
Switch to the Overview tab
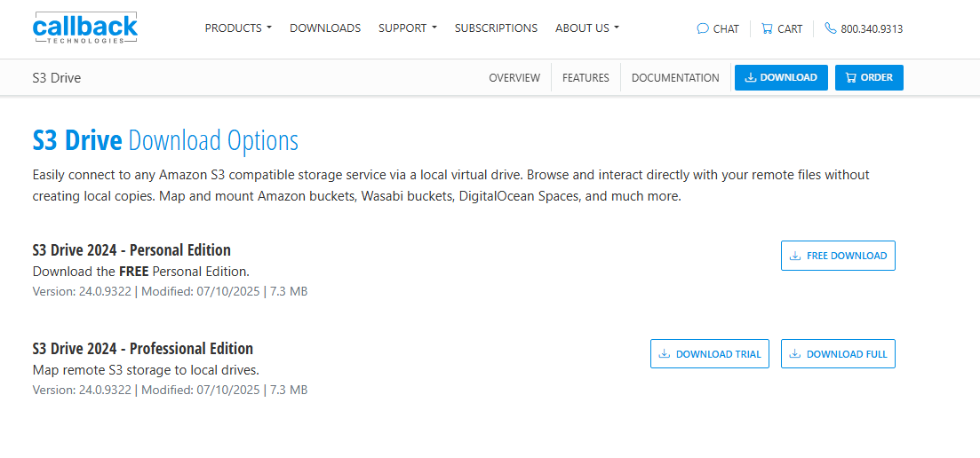[514, 78]
